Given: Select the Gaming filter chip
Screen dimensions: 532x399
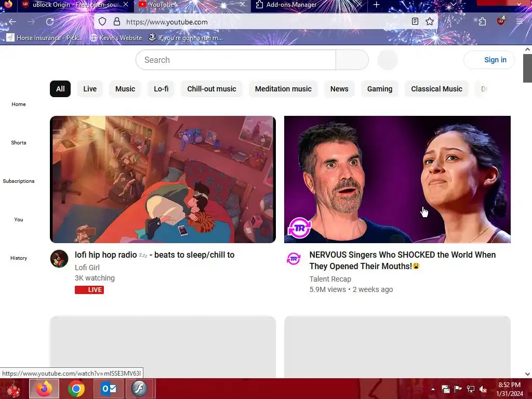Looking at the screenshot, I should [380, 89].
